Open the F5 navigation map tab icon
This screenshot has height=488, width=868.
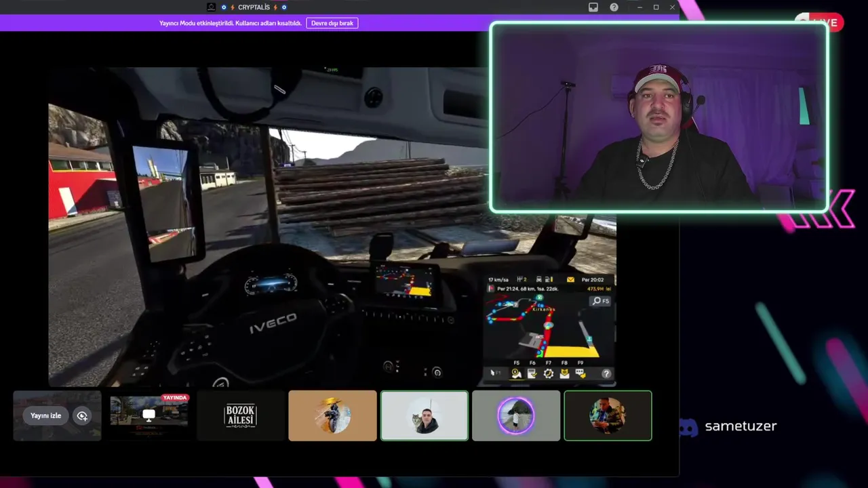click(517, 373)
